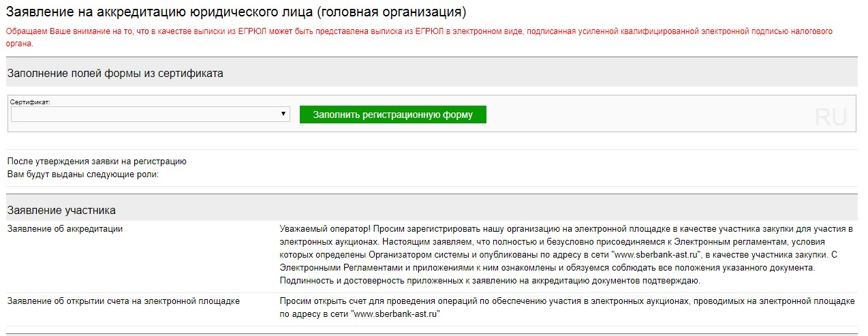Image resolution: width=868 pixels, height=336 pixels.
Task: Open the Сертификат dropdown list
Action: 150,114
